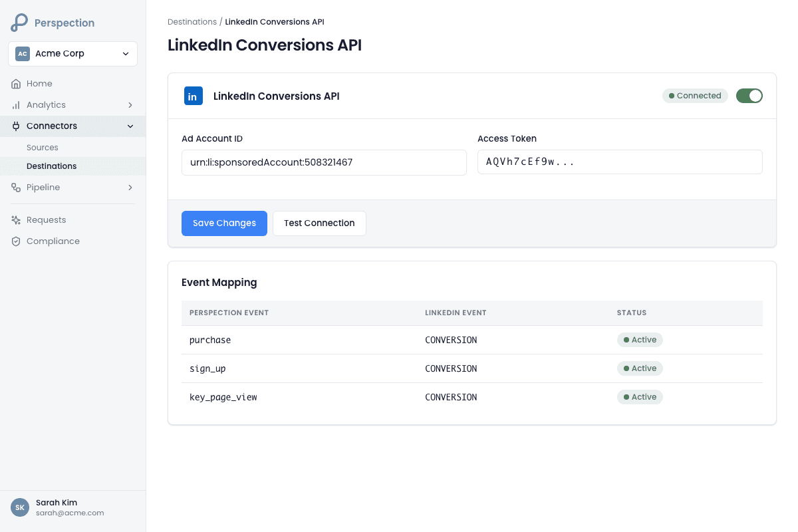798x532 pixels.
Task: Expand the Analytics chevron
Action: [130, 105]
